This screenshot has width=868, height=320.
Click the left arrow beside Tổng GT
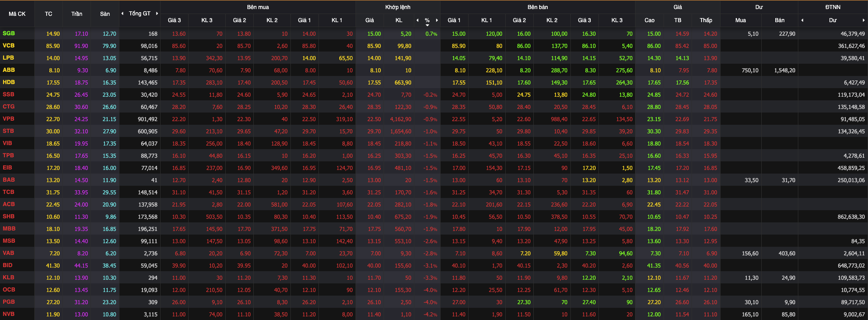tap(122, 14)
